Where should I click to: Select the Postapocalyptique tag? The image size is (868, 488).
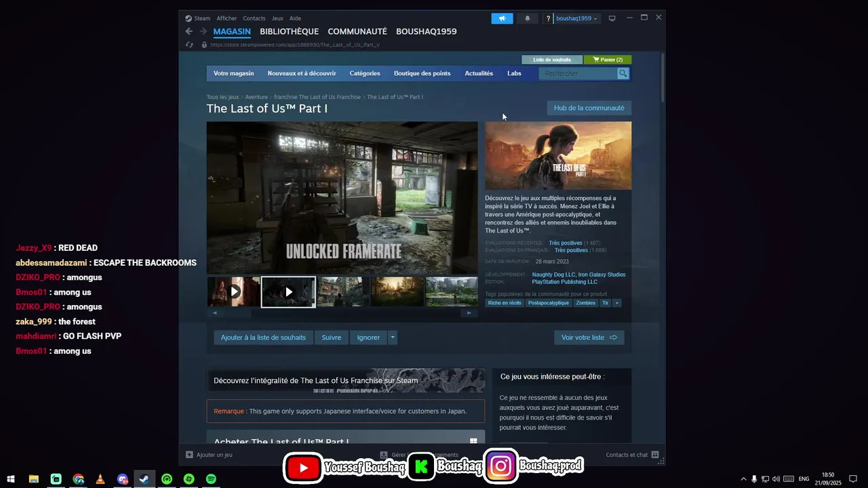pyautogui.click(x=549, y=303)
